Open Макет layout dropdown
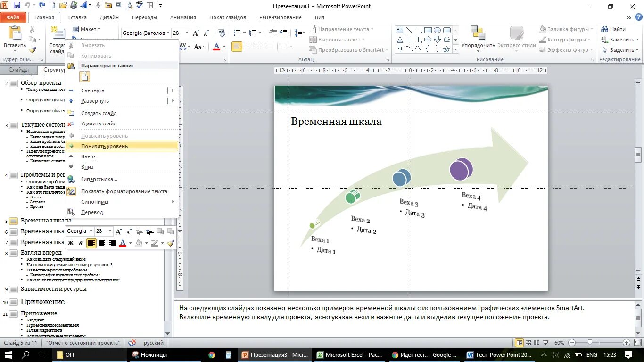The image size is (644, 362). 87,29
